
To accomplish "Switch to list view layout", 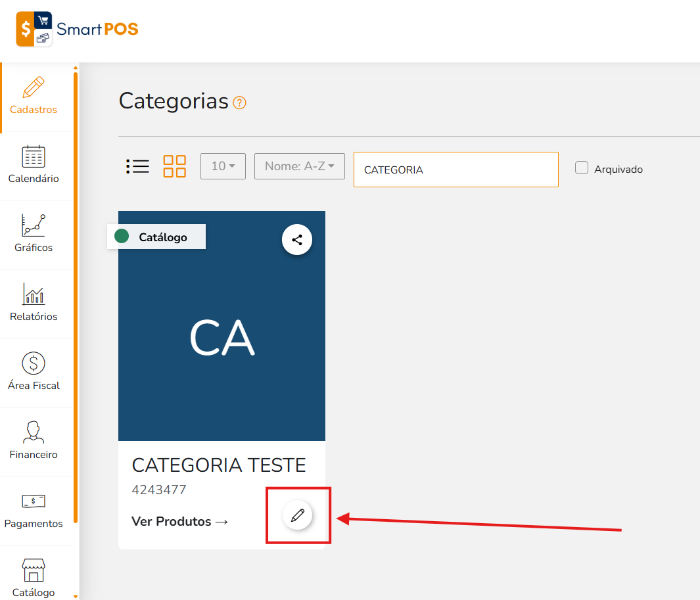I will tap(137, 166).
